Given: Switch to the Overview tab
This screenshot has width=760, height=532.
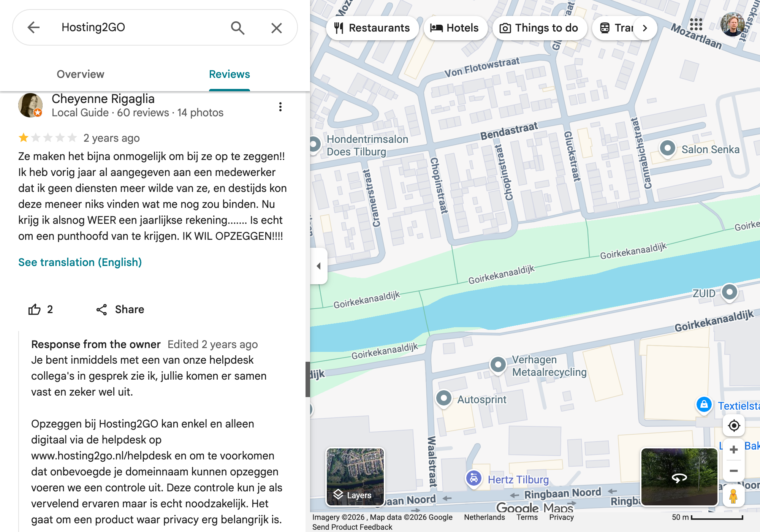Looking at the screenshot, I should click(80, 74).
